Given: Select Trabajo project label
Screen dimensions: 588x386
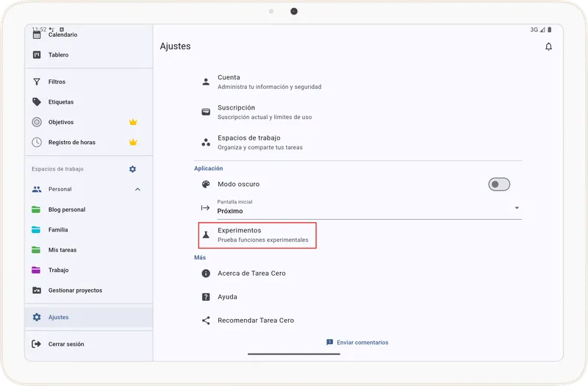Looking at the screenshot, I should click(59, 270).
